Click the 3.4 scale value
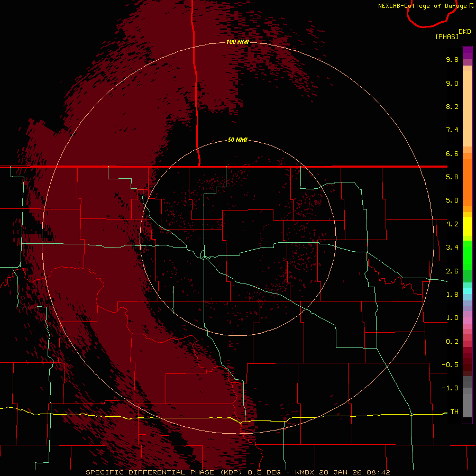 click(x=452, y=248)
